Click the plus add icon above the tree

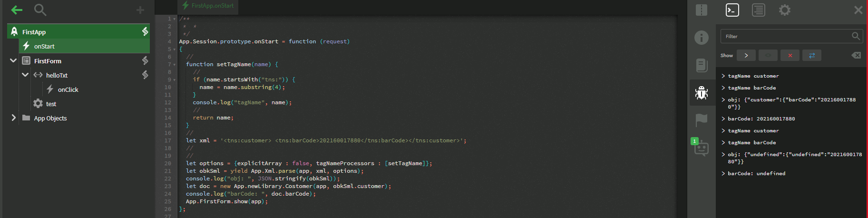point(140,10)
